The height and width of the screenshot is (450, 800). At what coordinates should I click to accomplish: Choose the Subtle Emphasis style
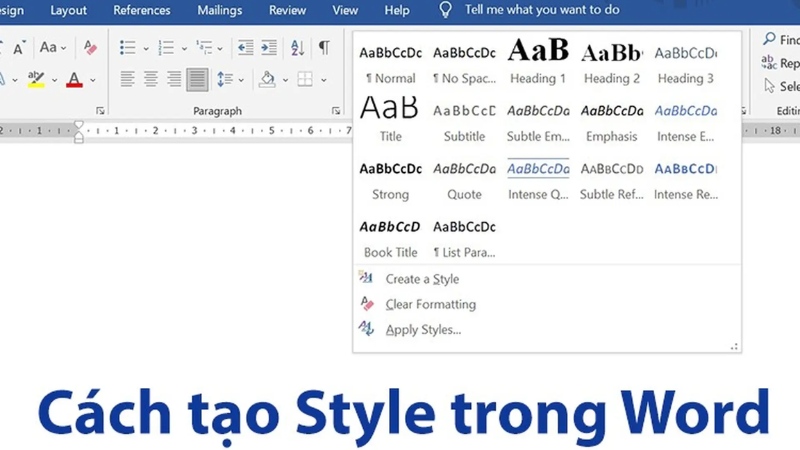click(x=538, y=121)
